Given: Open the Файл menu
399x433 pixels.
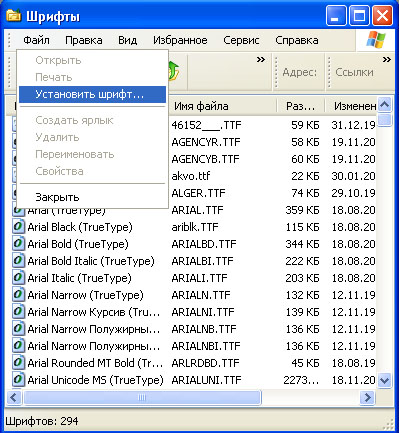Looking at the screenshot, I should [36, 40].
